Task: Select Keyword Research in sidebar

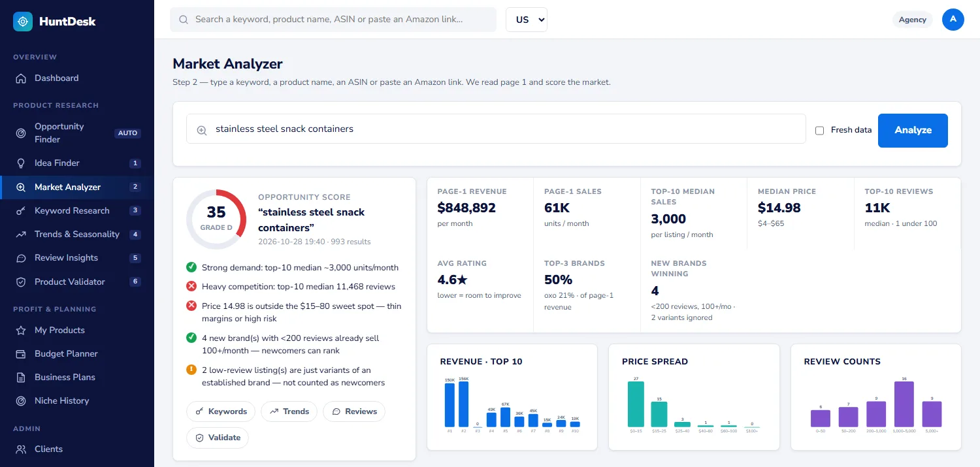Action: tap(77, 211)
